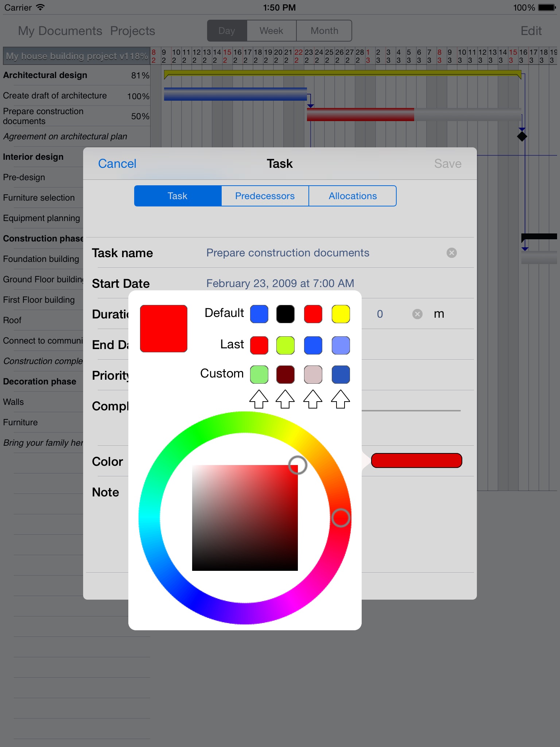The image size is (560, 747).
Task: Open the Allocations tab
Action: (x=353, y=196)
